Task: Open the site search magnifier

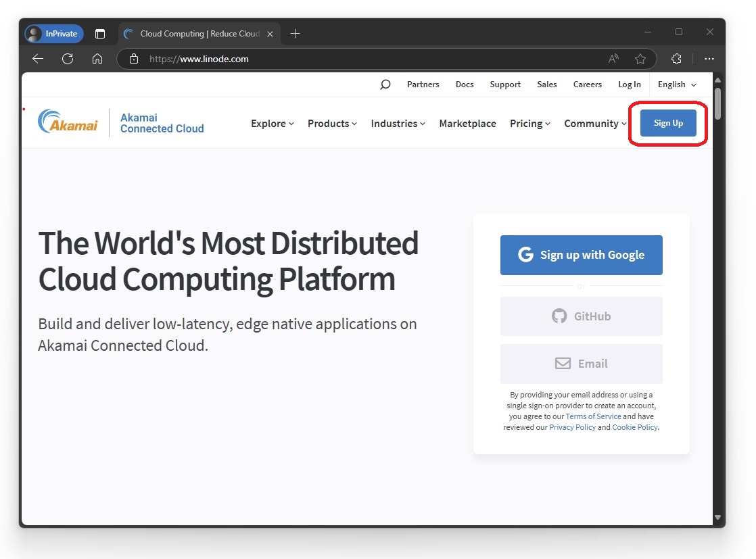Action: click(385, 84)
